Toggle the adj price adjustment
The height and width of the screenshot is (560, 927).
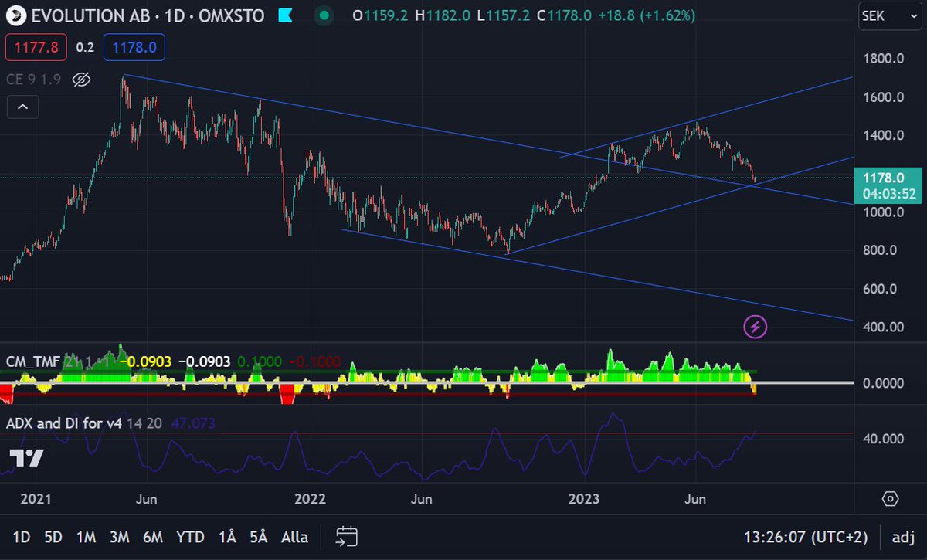(903, 537)
